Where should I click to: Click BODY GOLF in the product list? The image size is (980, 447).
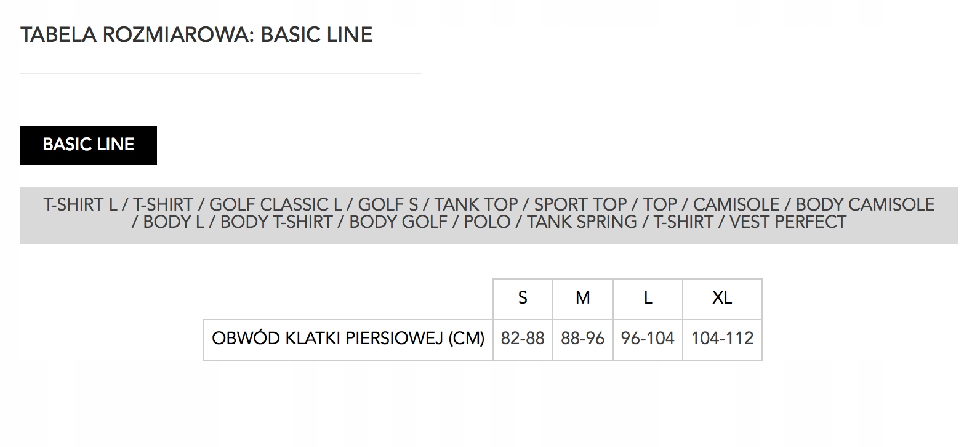point(398,222)
